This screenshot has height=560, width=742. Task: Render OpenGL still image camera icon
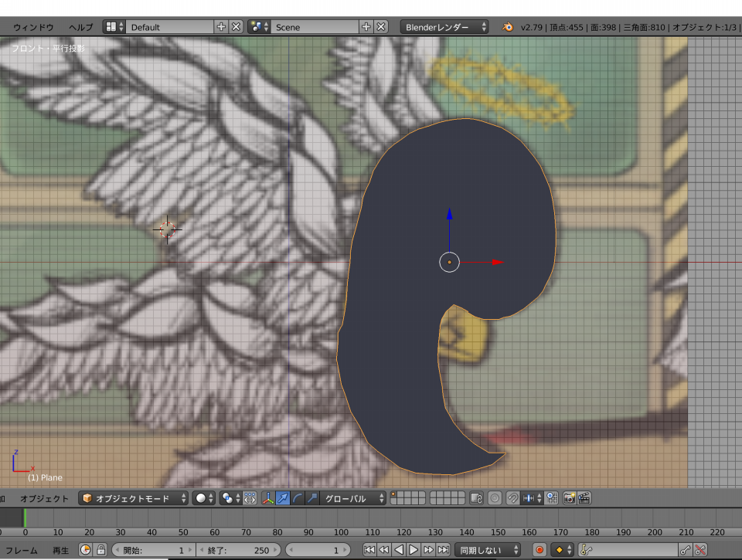tap(570, 498)
